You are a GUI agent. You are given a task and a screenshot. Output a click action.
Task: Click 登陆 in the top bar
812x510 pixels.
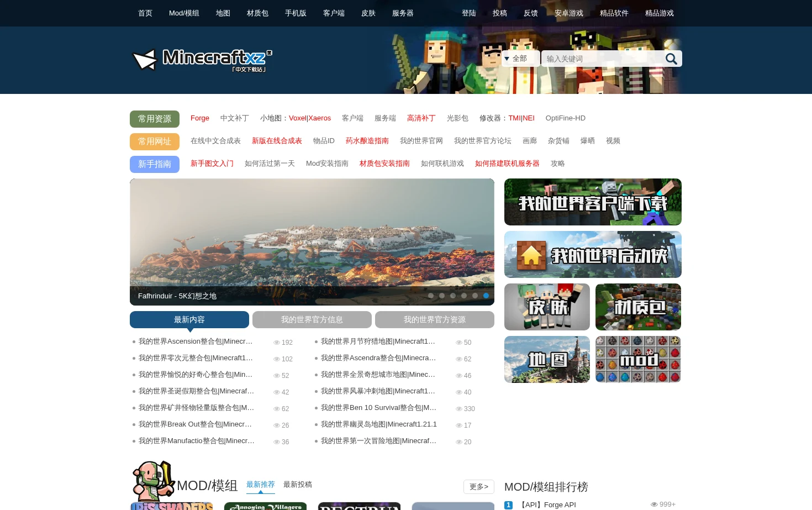coord(469,13)
